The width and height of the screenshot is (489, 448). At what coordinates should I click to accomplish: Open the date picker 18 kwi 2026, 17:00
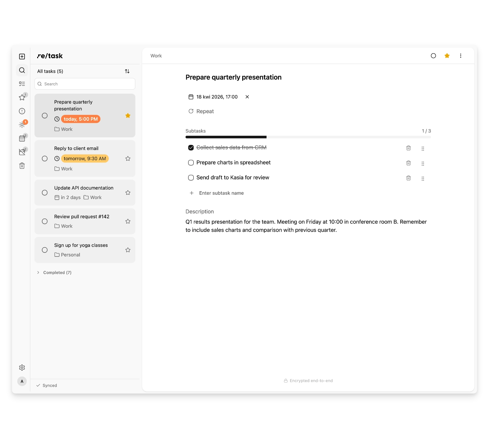[x=213, y=97]
